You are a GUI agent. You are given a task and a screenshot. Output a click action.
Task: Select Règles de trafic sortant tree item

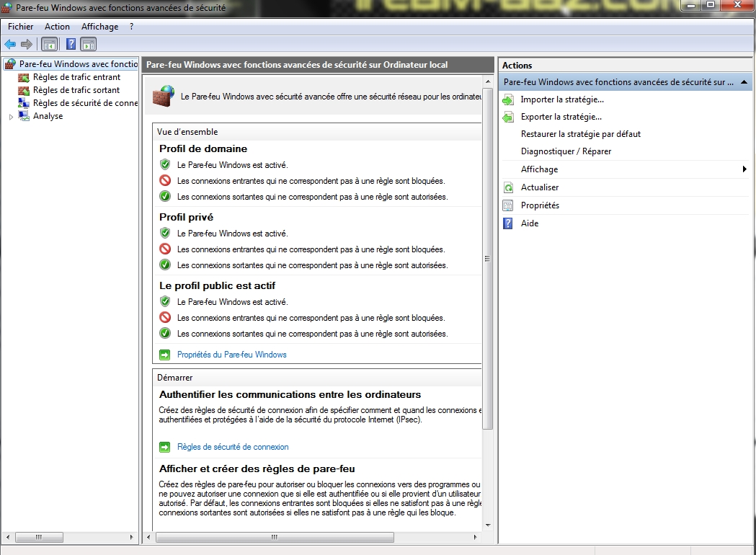click(x=76, y=90)
